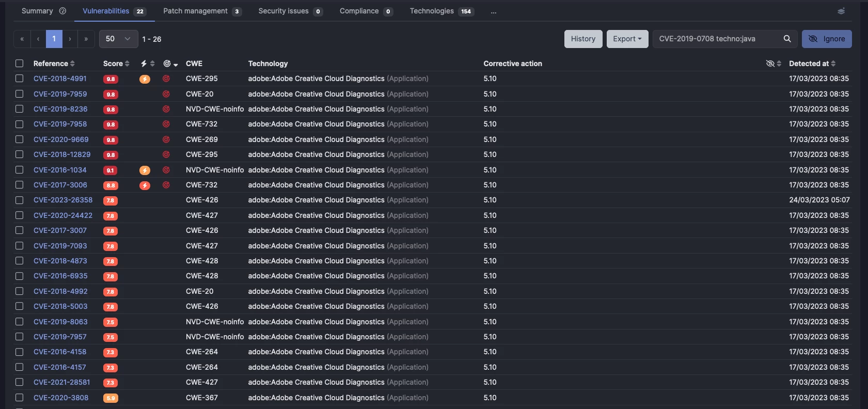Viewport: 868px width, 409px height.
Task: Check the box for CVE-2018-4991
Action: (x=19, y=78)
